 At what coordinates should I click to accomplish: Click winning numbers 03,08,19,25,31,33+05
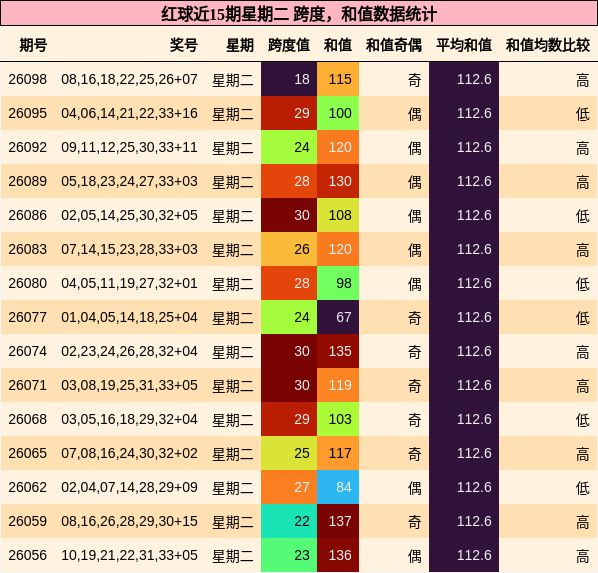(x=129, y=385)
